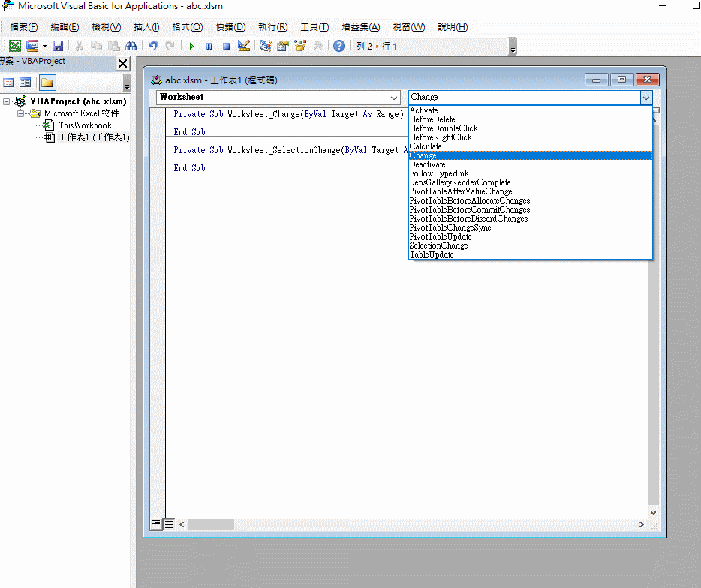Click the Cut scissors icon
Screen dimensions: 701x588
tap(79, 46)
